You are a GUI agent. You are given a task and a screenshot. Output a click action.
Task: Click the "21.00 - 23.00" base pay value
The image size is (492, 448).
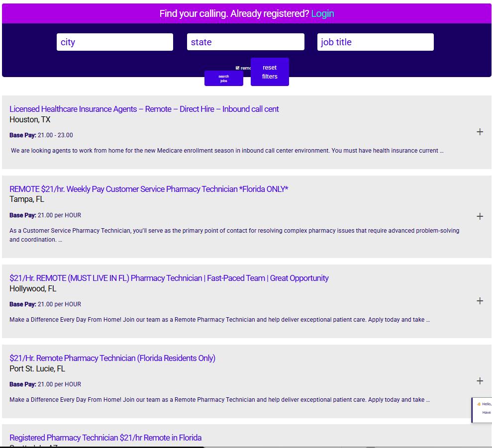tap(55, 135)
